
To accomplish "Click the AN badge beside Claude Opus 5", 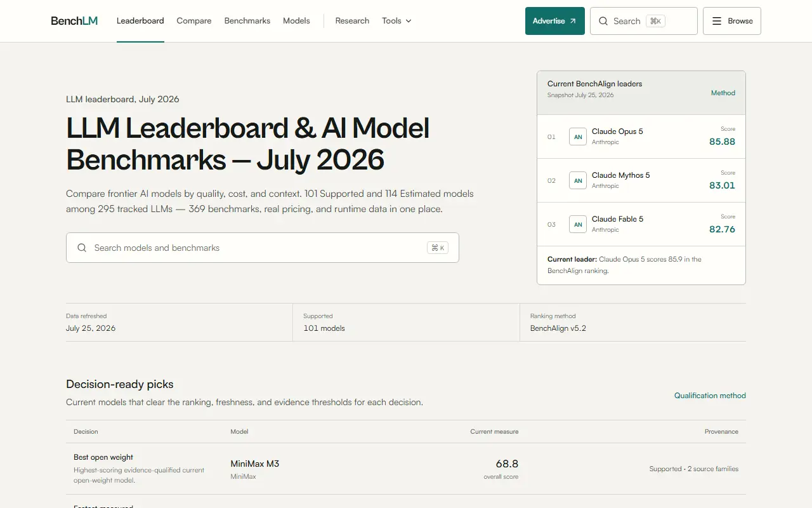I will point(578,137).
